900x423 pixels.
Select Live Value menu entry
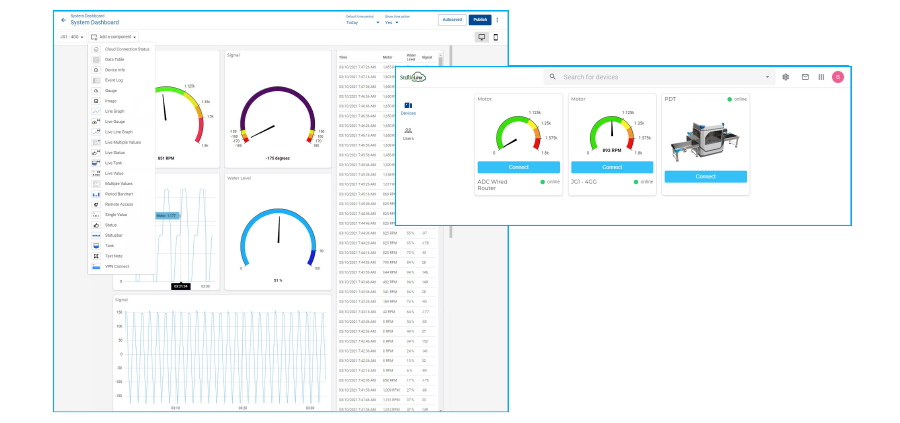[122, 173]
